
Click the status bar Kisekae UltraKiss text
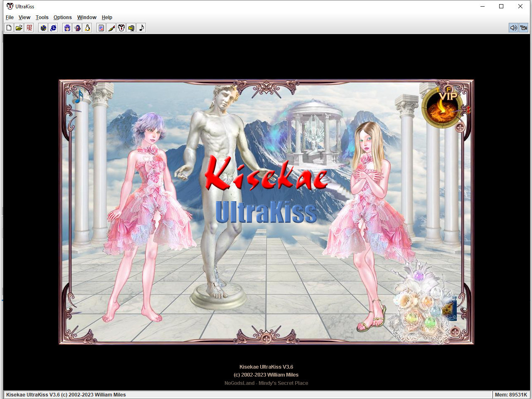[66, 395]
